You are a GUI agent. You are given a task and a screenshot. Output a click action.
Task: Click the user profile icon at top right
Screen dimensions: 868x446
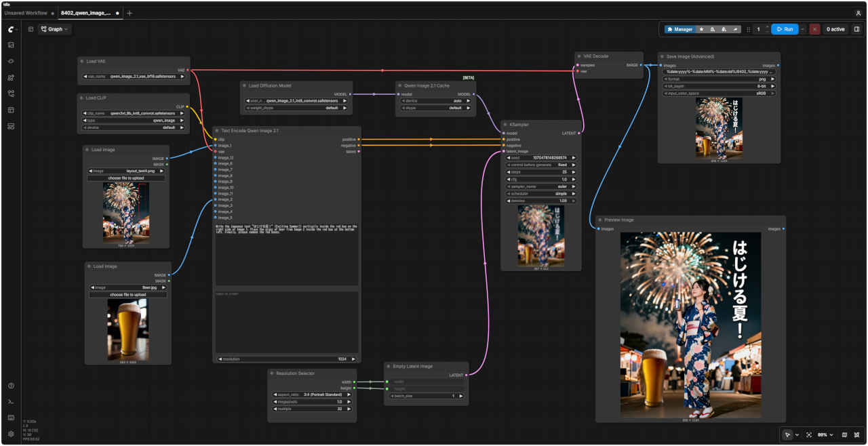point(859,13)
